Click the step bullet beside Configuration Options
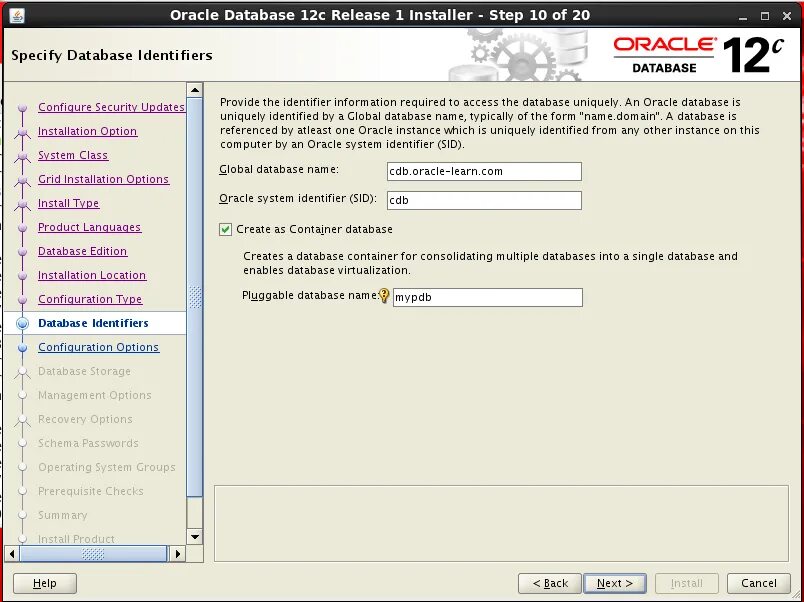This screenshot has height=602, width=804. click(x=23, y=348)
